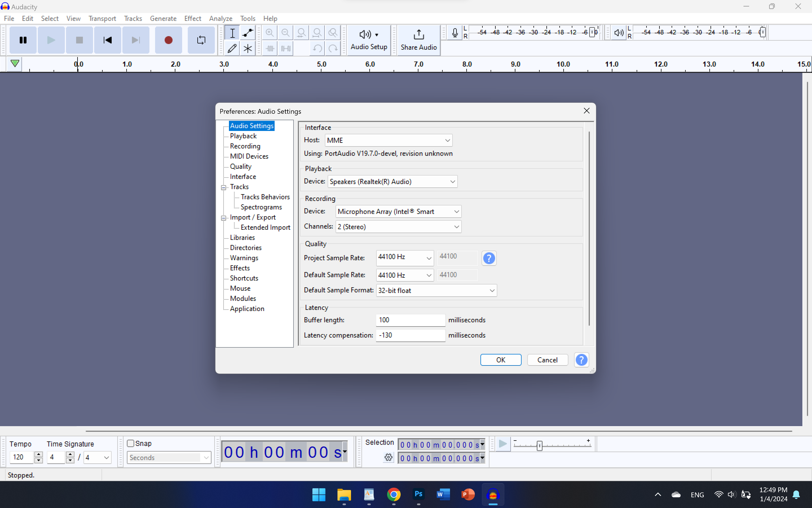Close the Preferences dialog with X
The width and height of the screenshot is (812, 508).
pyautogui.click(x=586, y=111)
